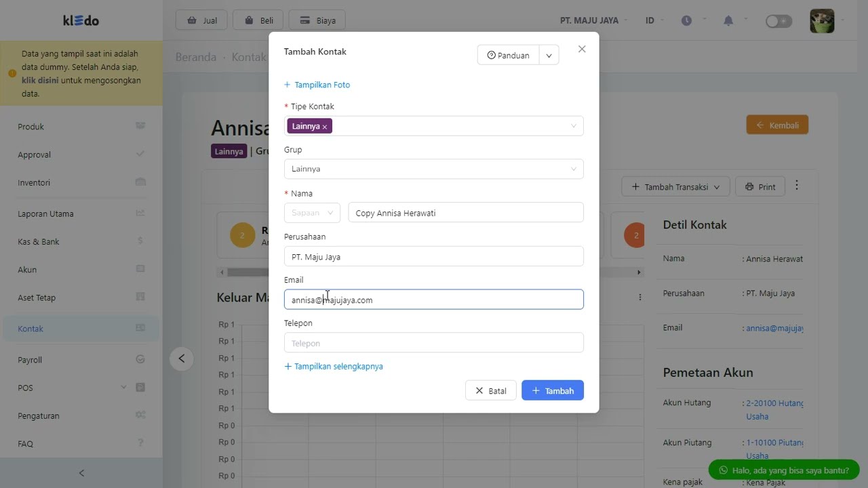Cancel with the Batal button

pyautogui.click(x=490, y=390)
